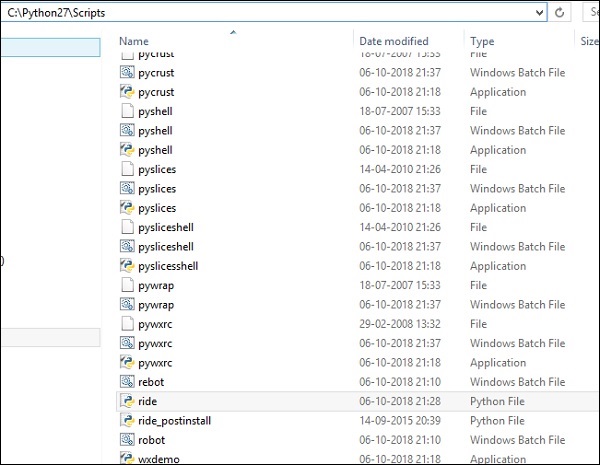Viewport: 600px width, 465px height.
Task: Click the pyshell Windows Batch File icon
Action: pos(127,131)
